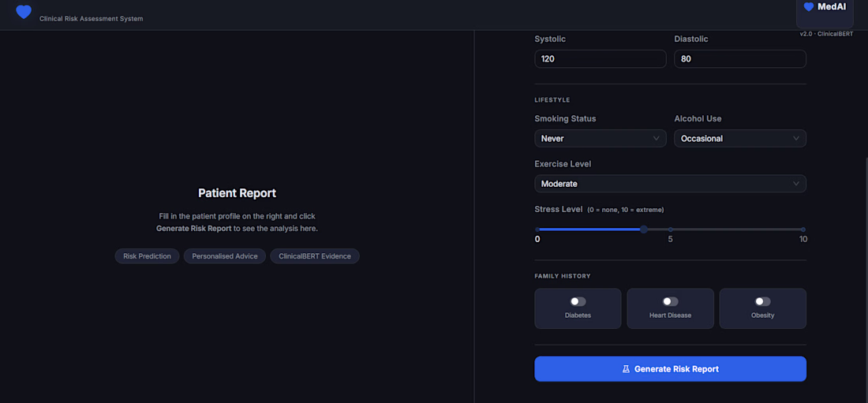The image size is (868, 403).
Task: Click the Smoking Status dropdown chevron
Action: click(x=657, y=138)
